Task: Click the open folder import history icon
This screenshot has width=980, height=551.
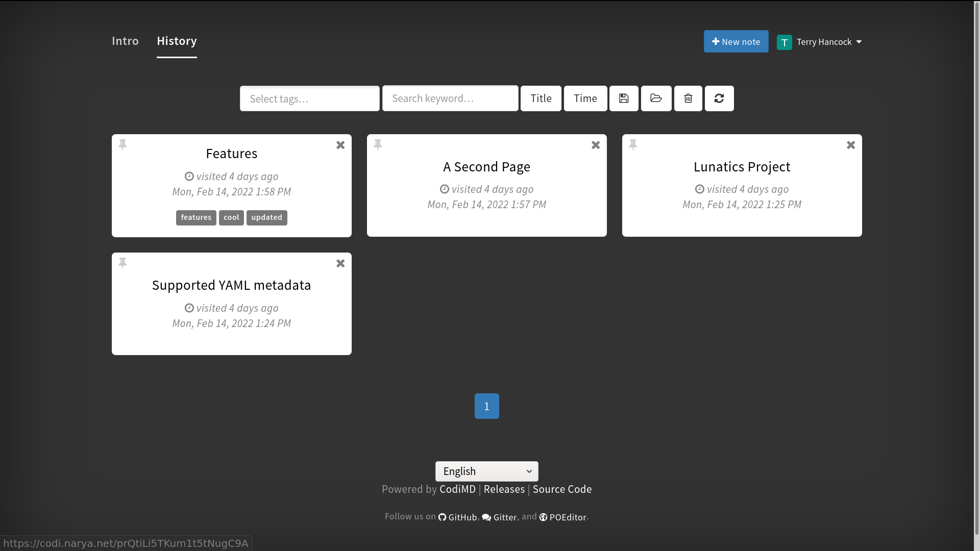Action: (x=656, y=98)
